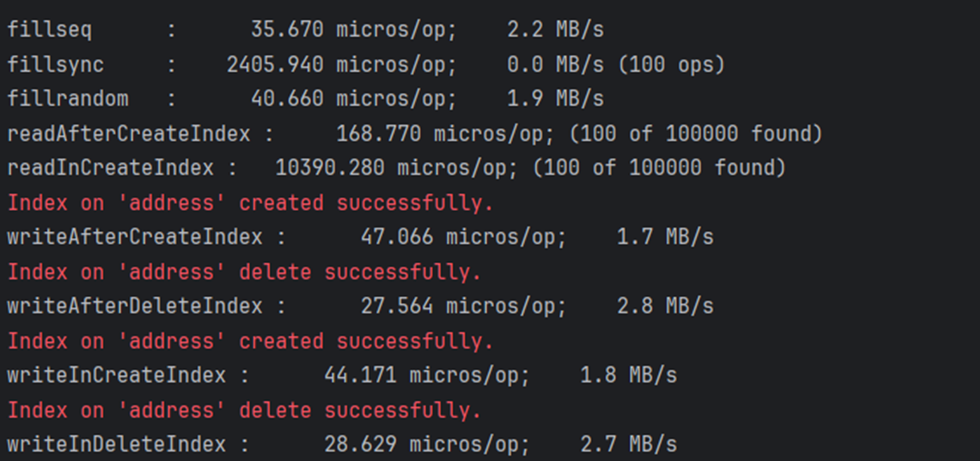The height and width of the screenshot is (461, 980).
Task: Click the fillseq benchmark line
Action: (306, 30)
